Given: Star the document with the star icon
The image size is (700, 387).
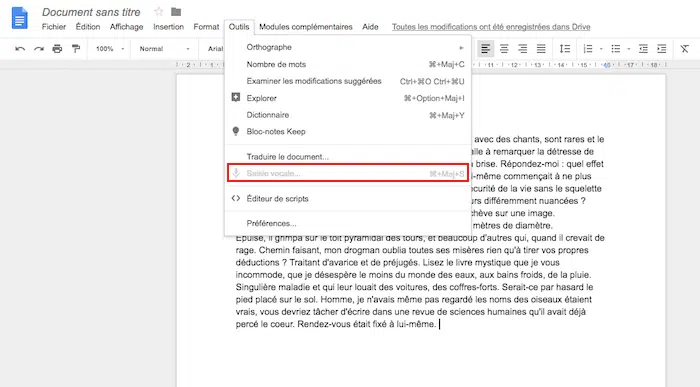Looking at the screenshot, I should [158, 12].
